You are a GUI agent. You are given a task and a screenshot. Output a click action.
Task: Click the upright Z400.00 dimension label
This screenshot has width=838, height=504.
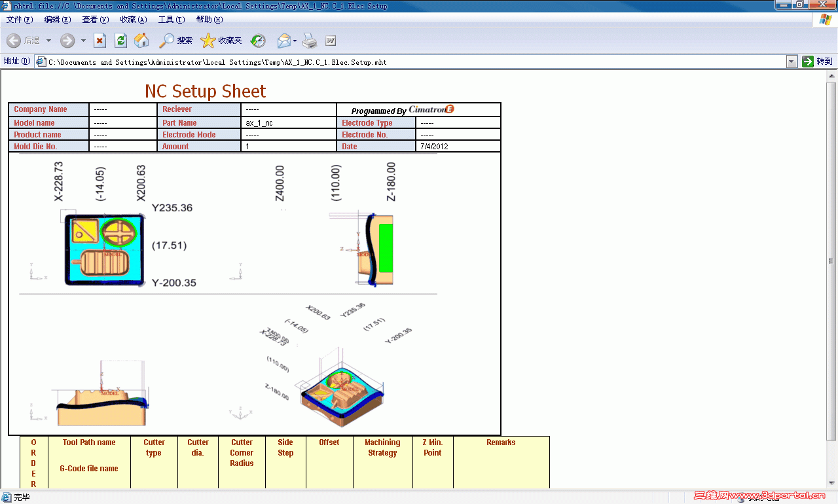tap(280, 182)
